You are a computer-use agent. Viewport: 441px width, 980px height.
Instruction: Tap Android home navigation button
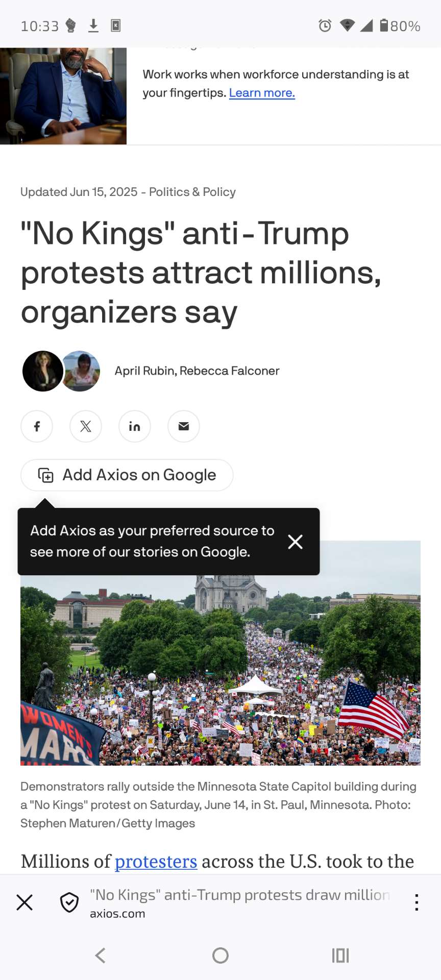pos(220,955)
